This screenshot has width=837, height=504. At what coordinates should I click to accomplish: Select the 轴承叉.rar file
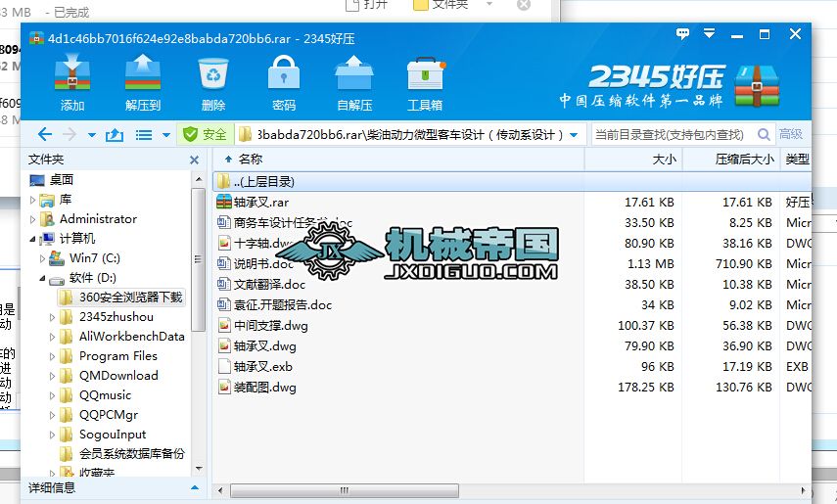pyautogui.click(x=261, y=203)
